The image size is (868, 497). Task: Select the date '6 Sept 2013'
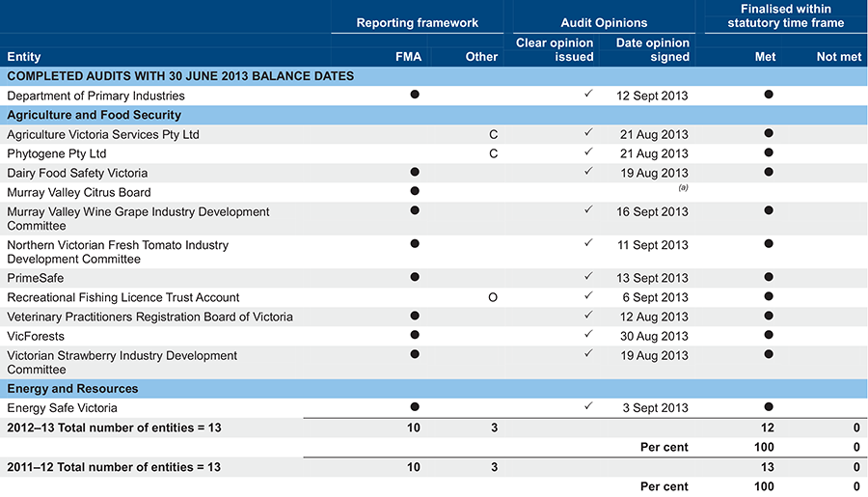tap(656, 297)
